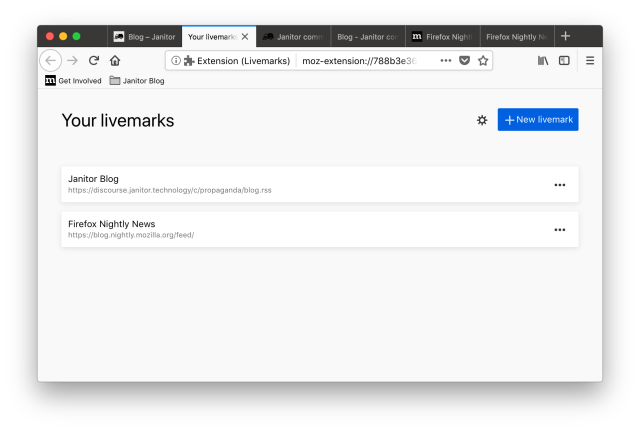Bookmark this page with the star
The height and width of the screenshot is (431, 640).
click(x=483, y=61)
